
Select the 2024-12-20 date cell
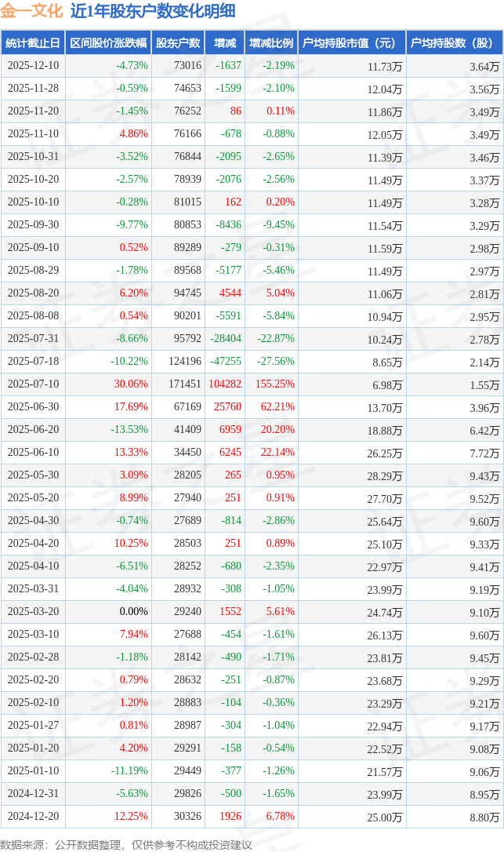click(33, 817)
